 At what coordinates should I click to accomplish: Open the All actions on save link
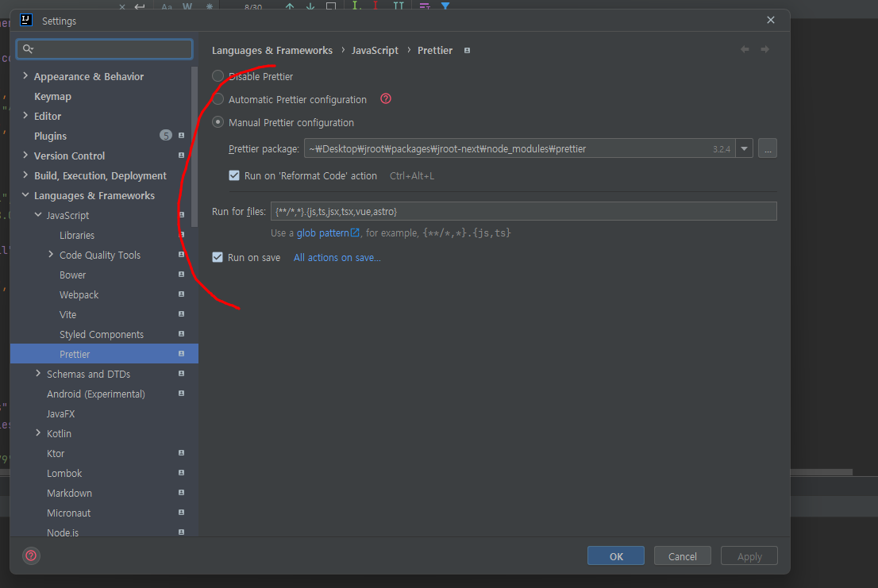click(337, 257)
